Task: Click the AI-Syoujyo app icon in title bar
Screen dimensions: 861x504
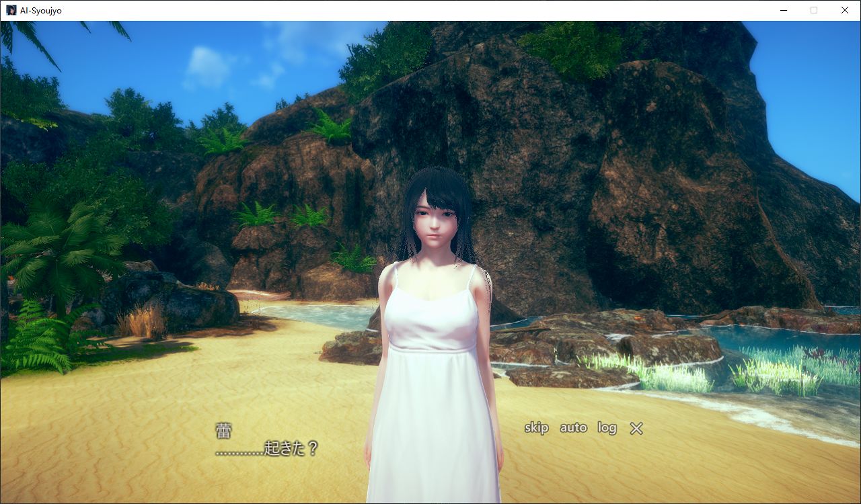Action: pos(11,10)
